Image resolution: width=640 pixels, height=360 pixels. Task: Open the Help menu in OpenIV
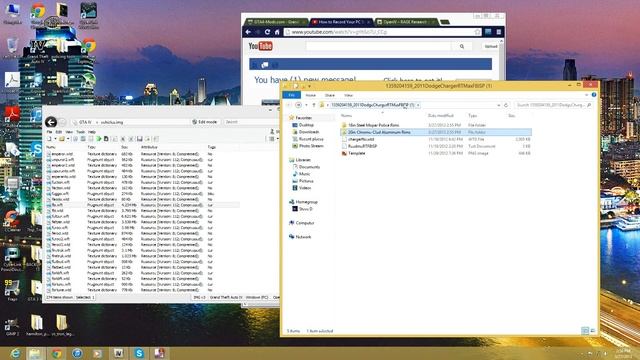tap(92, 132)
